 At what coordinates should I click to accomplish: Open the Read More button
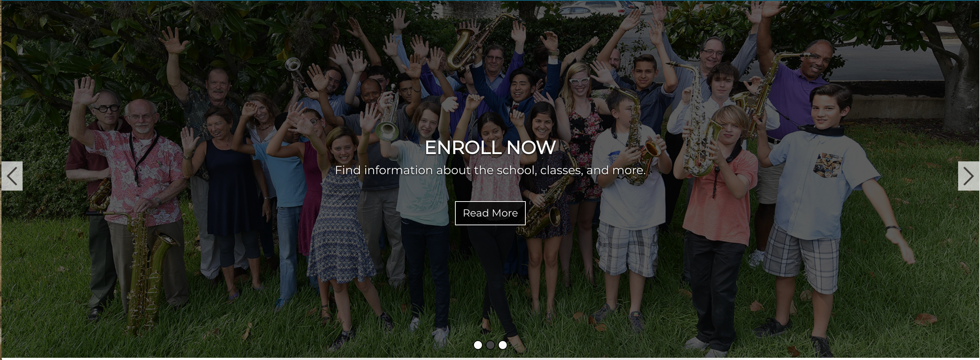[490, 213]
